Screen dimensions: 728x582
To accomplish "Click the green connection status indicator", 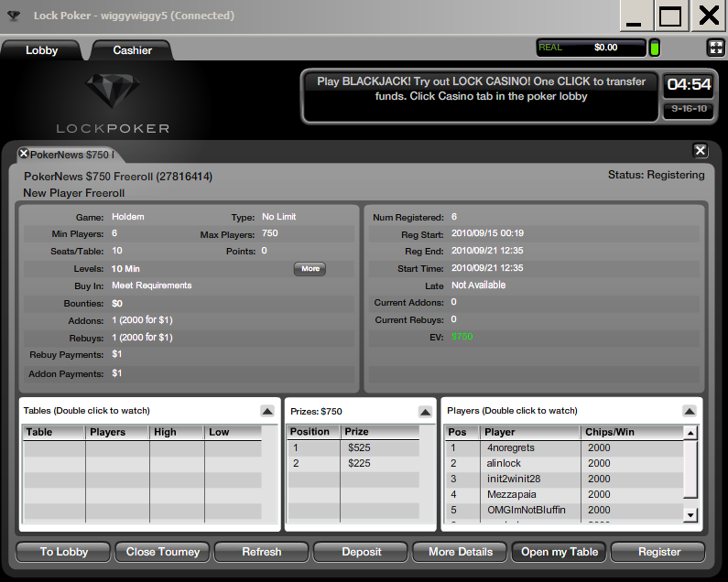I will (654, 48).
